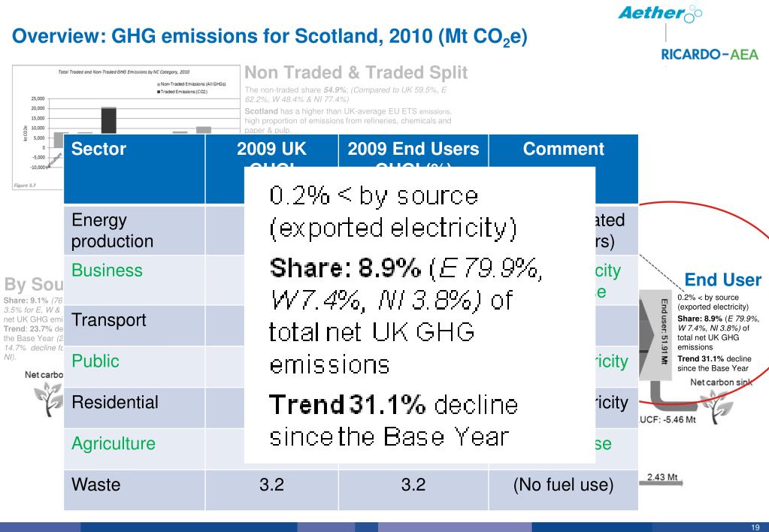Click the 'Scotland has a higher than UK-average' paragraph
Image resolution: width=769 pixels, height=532 pixels.
348,121
